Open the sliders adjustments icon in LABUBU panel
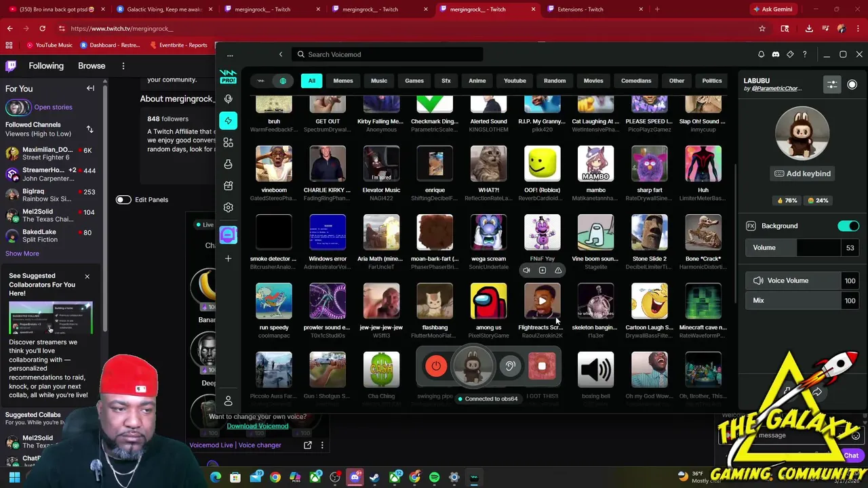This screenshot has width=868, height=488. pyautogui.click(x=832, y=85)
